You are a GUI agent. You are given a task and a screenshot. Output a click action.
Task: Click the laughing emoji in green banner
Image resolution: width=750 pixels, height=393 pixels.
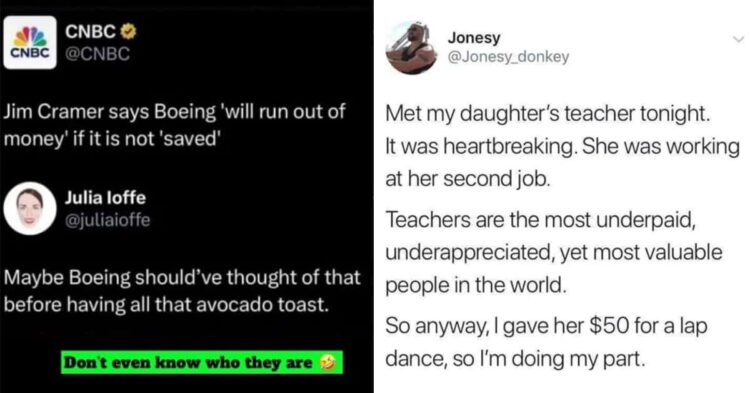(328, 363)
